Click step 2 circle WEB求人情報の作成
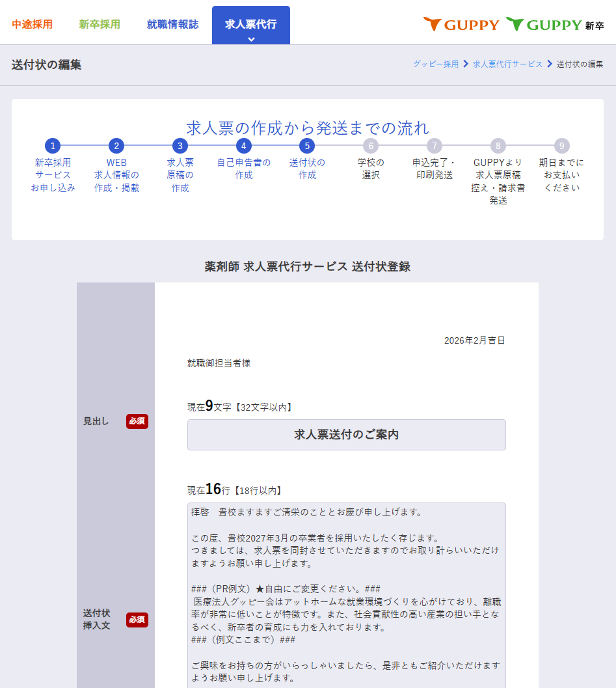The image size is (616, 688). (116, 146)
